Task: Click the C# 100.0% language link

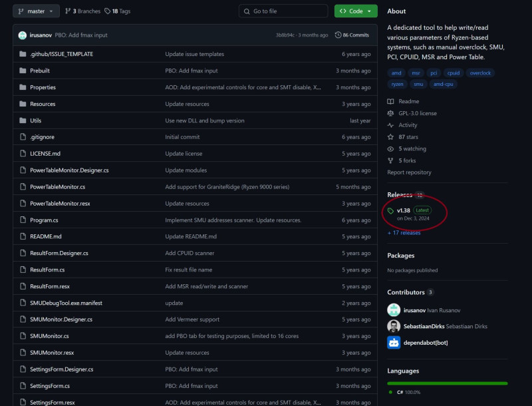Action: click(x=406, y=392)
